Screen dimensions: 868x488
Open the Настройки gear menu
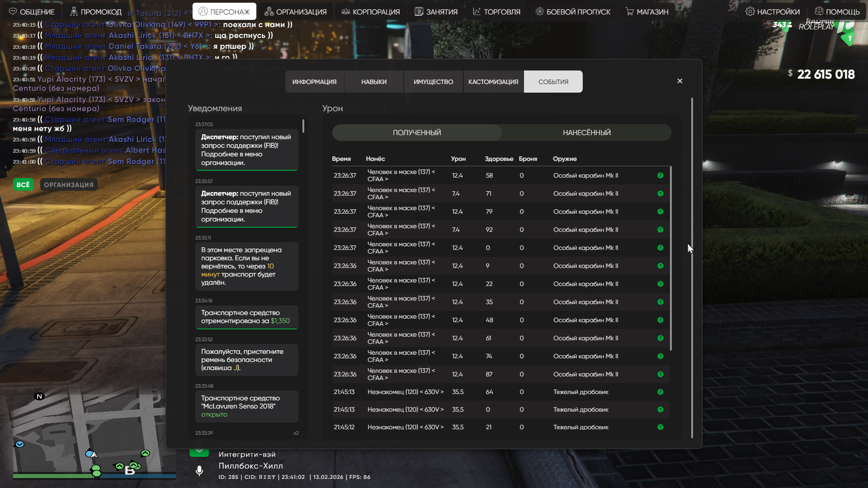coord(772,12)
